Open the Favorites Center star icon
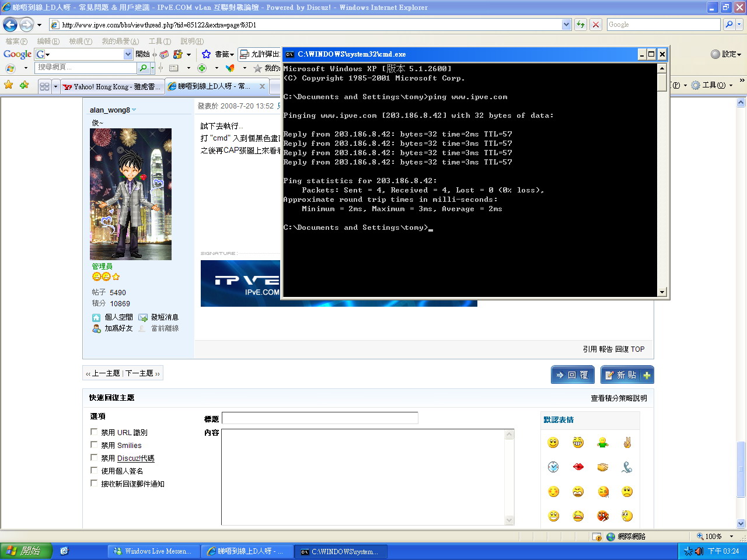 (8, 85)
